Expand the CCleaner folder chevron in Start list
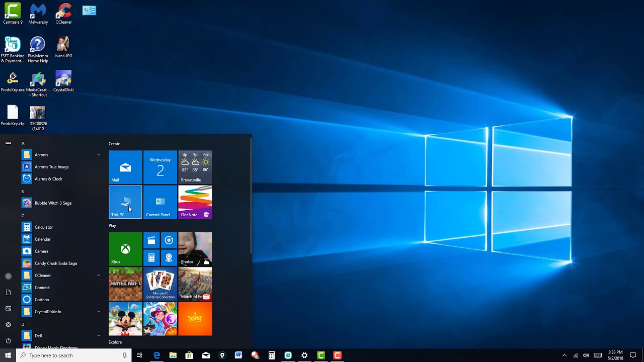The width and height of the screenshot is (644, 362). pyautogui.click(x=99, y=276)
